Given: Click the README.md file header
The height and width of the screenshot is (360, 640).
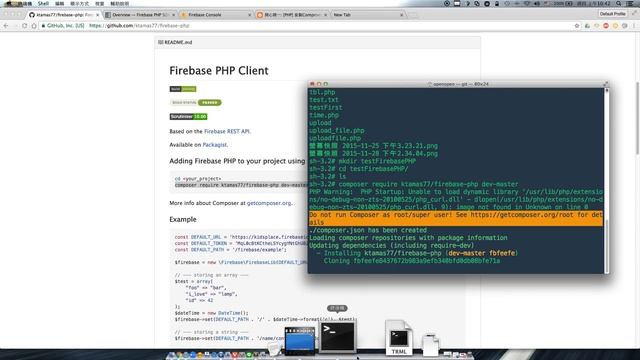Looking at the screenshot, I should pos(318,42).
